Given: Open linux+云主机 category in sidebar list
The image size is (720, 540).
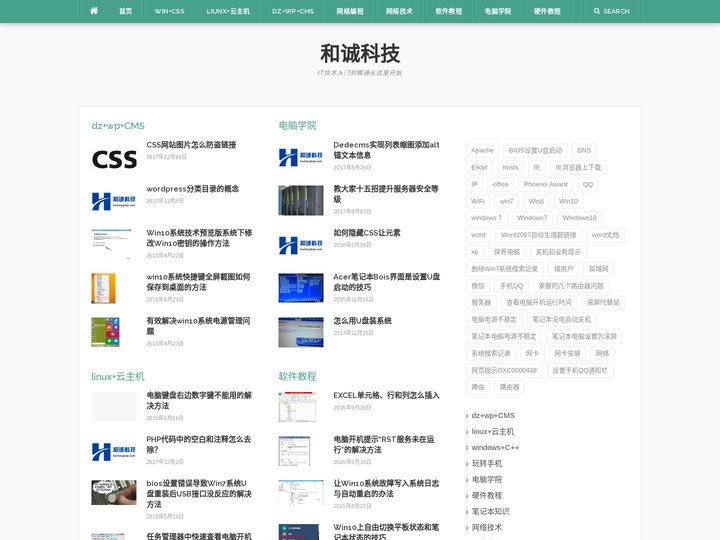Looking at the screenshot, I should coord(493,432).
